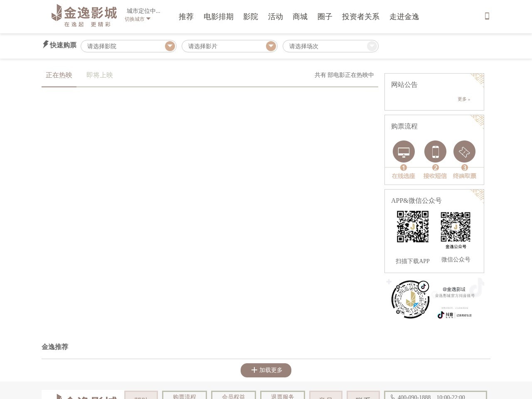Select the 请选择场次 session selector
Screen dimensions: 532x399
(x=330, y=46)
